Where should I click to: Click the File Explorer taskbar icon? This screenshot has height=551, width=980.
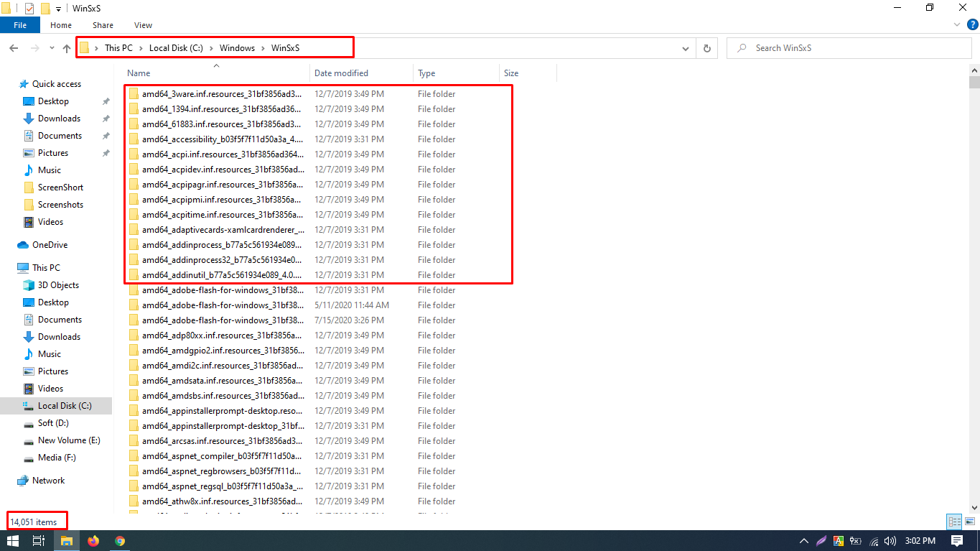(x=66, y=541)
